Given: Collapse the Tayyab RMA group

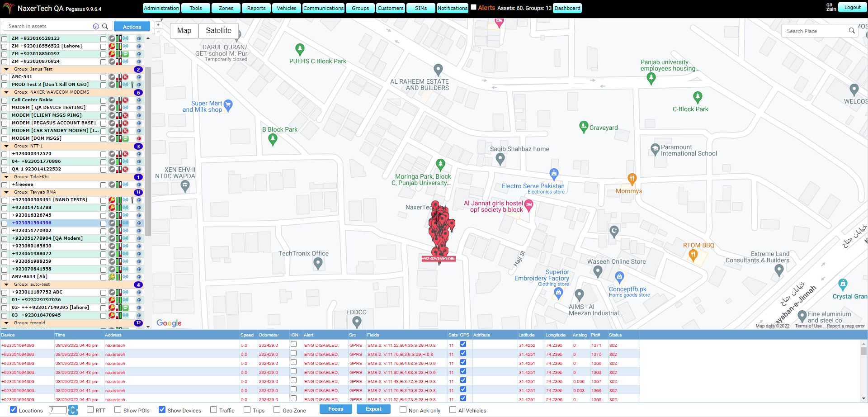Looking at the screenshot, I should click(5, 192).
